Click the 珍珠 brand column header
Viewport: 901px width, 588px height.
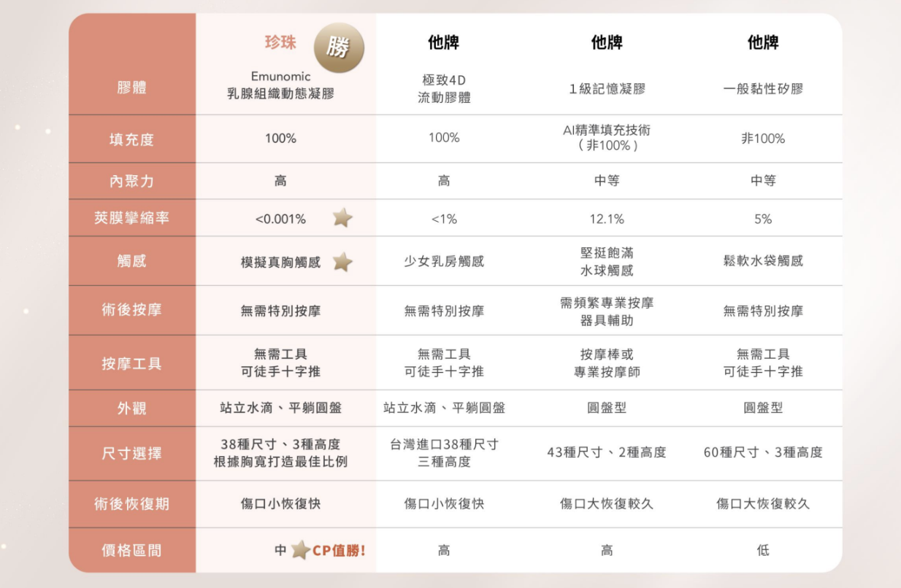click(x=280, y=42)
